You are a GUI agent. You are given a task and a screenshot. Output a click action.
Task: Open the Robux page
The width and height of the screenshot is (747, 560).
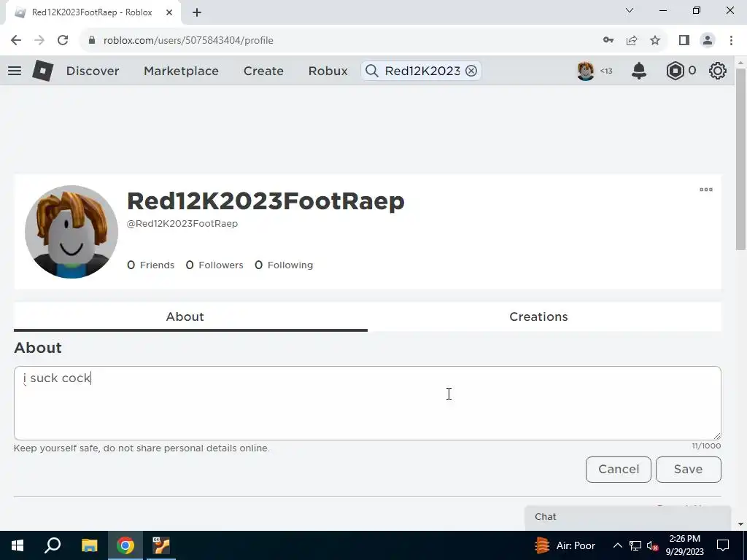(328, 71)
